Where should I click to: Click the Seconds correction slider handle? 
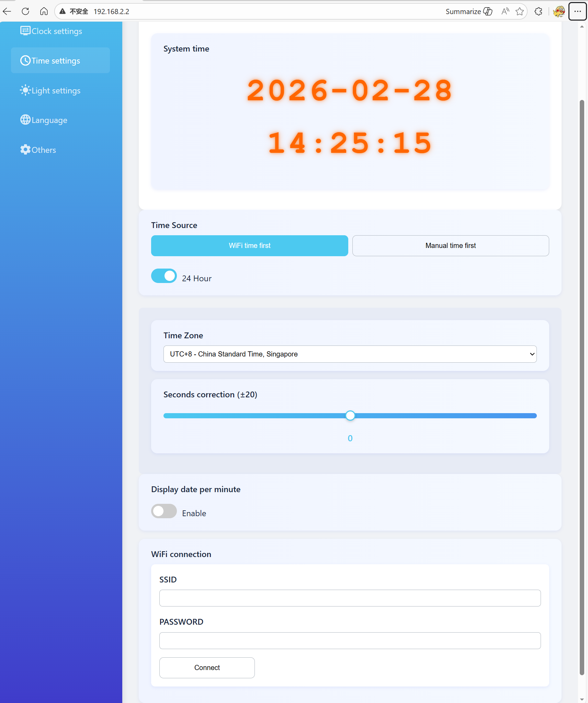pos(350,416)
